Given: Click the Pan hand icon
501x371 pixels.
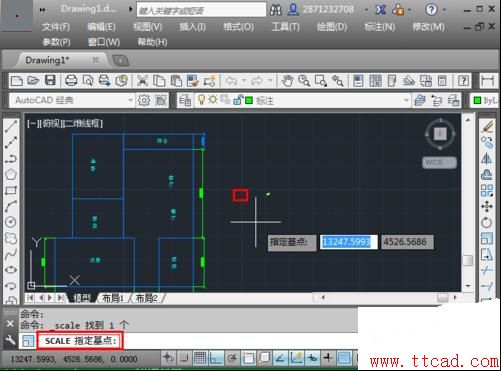Looking at the screenshot, I should point(287,81).
